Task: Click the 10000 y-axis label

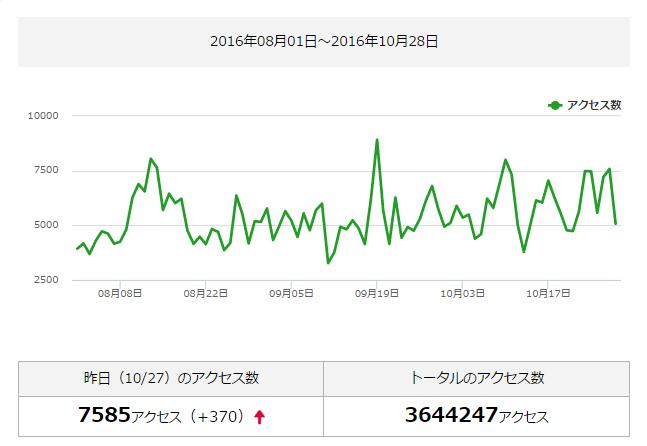Action: coord(44,116)
